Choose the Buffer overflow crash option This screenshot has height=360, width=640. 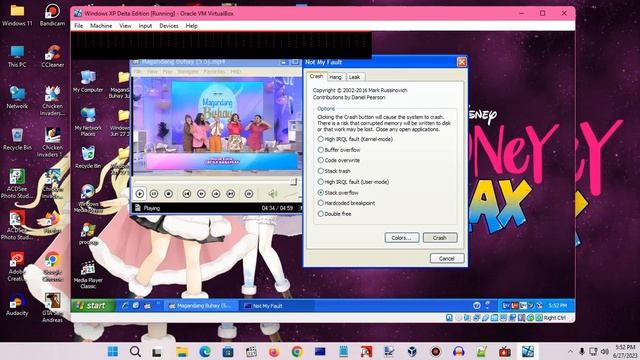(321, 150)
